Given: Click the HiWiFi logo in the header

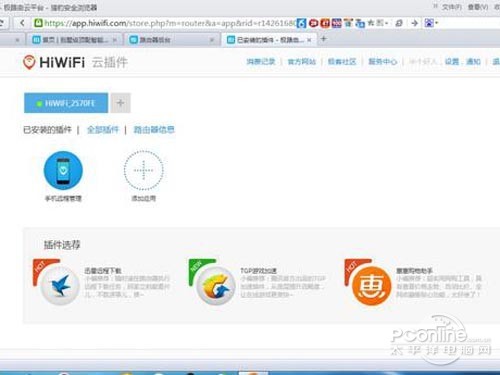Looking at the screenshot, I should click(54, 62).
